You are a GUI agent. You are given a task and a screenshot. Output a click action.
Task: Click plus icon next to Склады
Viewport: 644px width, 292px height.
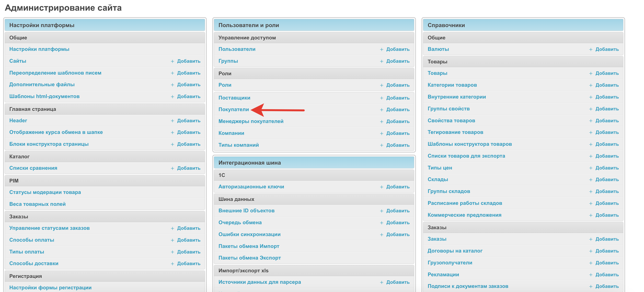coord(590,180)
